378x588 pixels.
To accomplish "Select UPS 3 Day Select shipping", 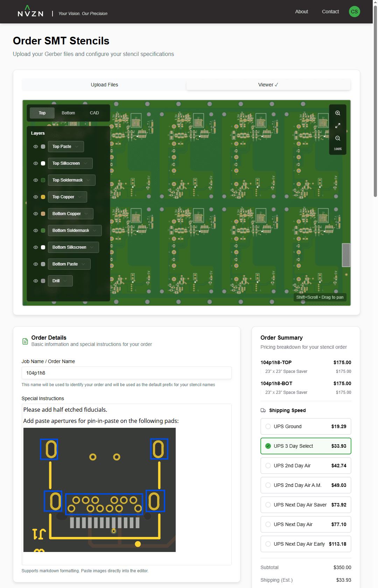I will (x=306, y=446).
